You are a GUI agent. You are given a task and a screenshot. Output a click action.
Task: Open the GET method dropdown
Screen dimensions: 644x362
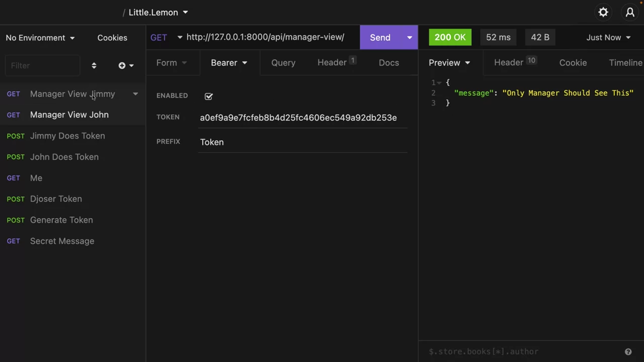click(165, 37)
